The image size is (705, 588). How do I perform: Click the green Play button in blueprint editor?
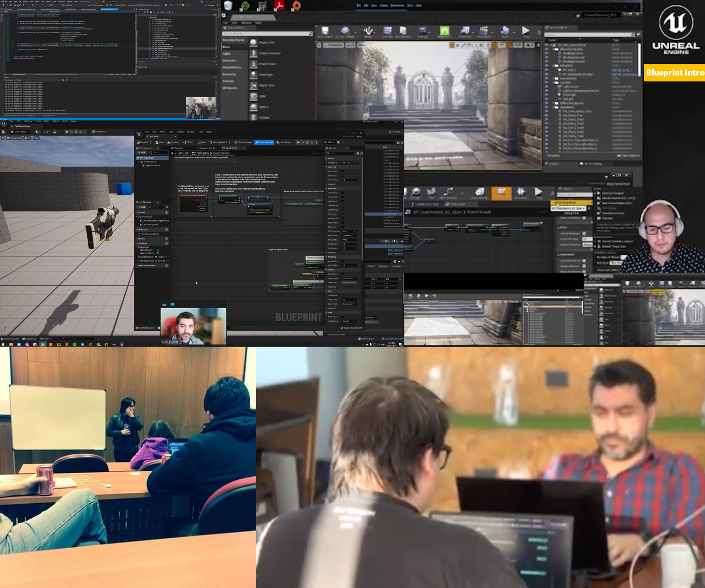298,142
